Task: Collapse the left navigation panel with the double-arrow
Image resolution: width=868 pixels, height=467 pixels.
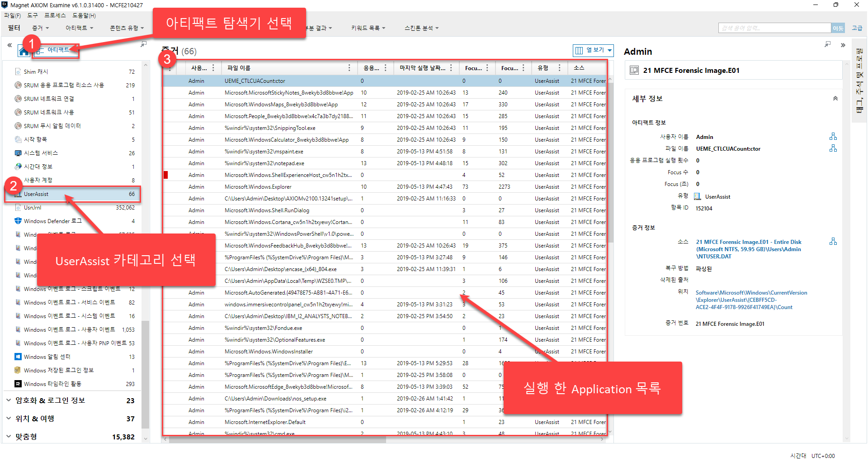Action: [x=9, y=45]
